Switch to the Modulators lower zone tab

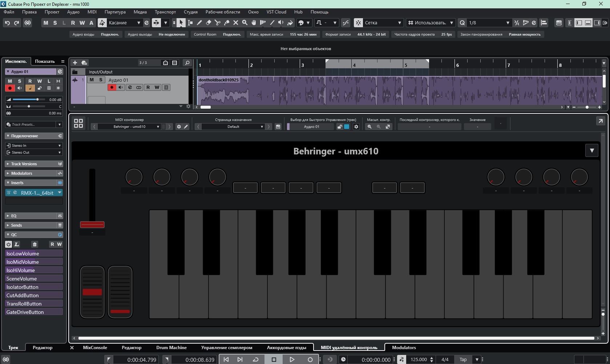404,348
